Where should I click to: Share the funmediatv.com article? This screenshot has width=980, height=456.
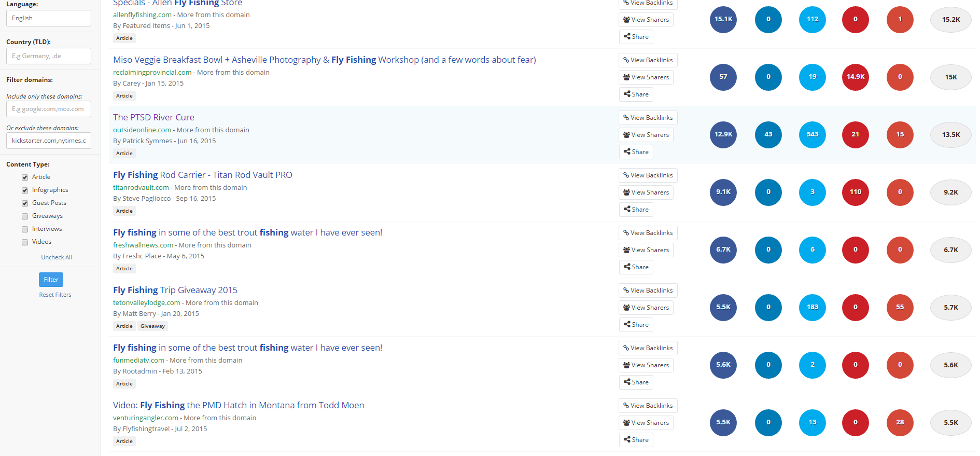(636, 382)
